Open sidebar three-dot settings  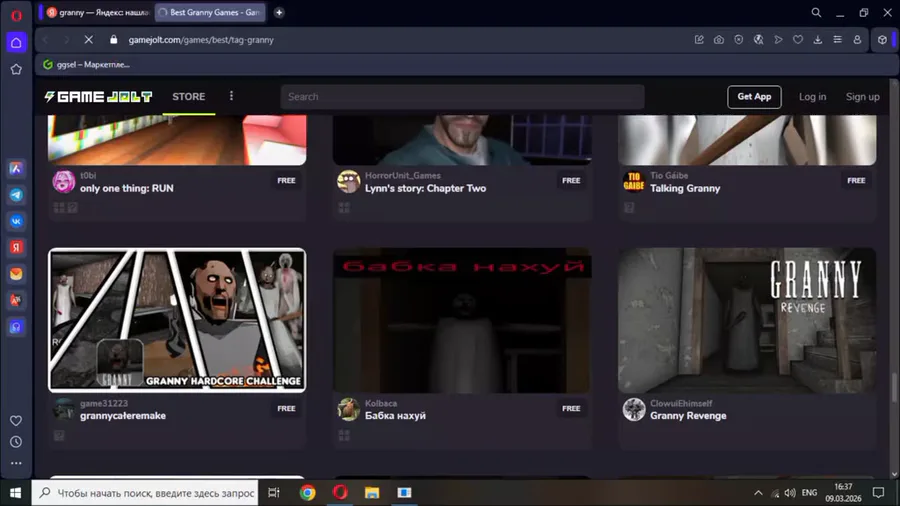[16, 463]
